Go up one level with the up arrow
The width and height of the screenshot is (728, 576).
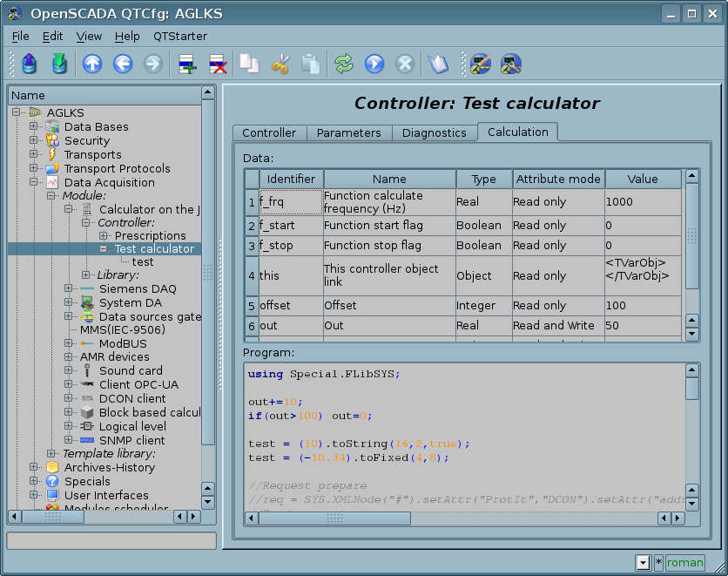(92, 64)
